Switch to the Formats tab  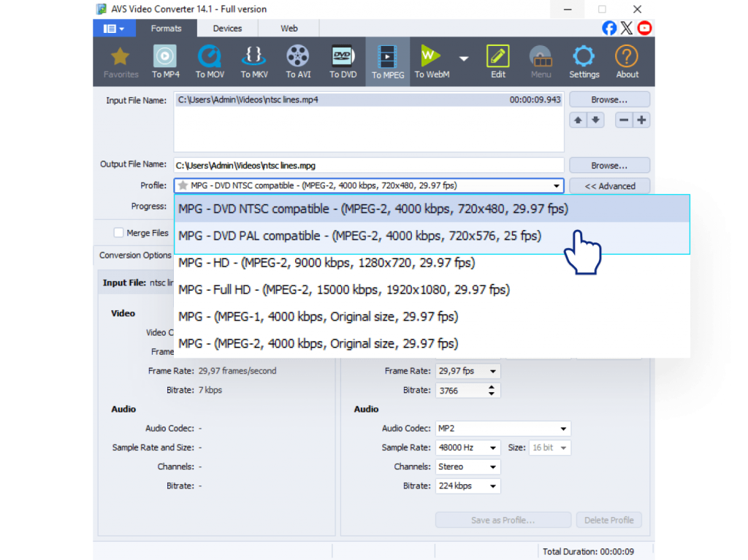[166, 28]
